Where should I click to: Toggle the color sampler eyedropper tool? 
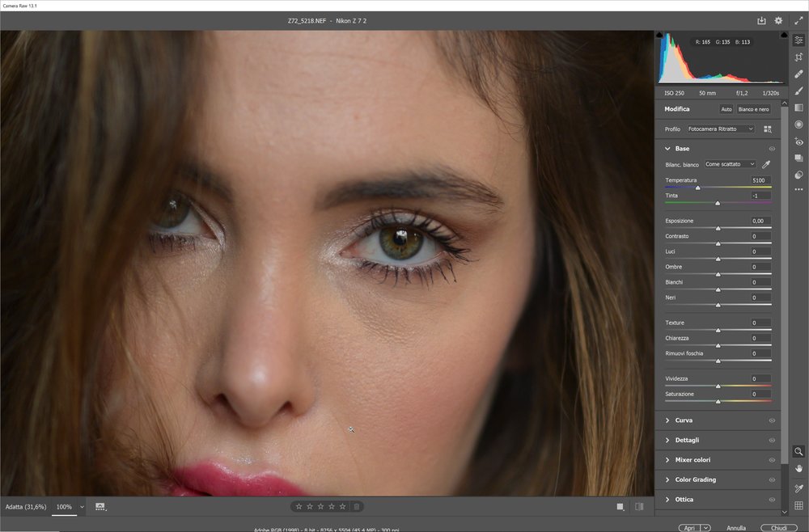pos(798,488)
